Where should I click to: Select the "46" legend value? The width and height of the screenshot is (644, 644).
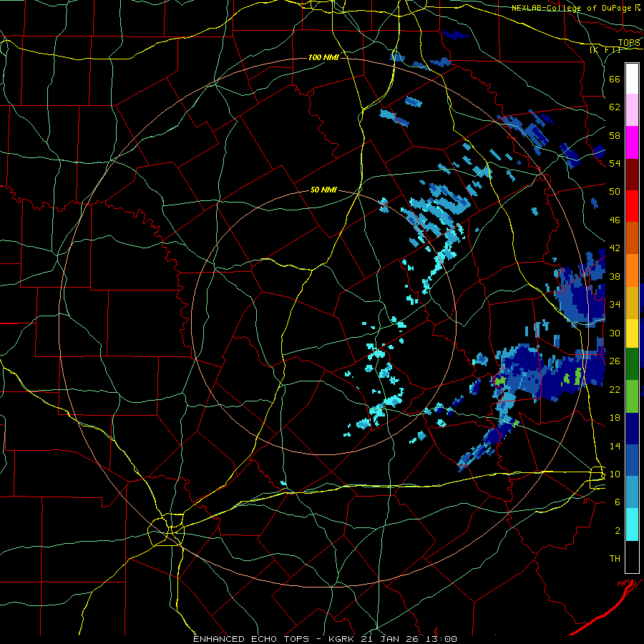click(615, 220)
